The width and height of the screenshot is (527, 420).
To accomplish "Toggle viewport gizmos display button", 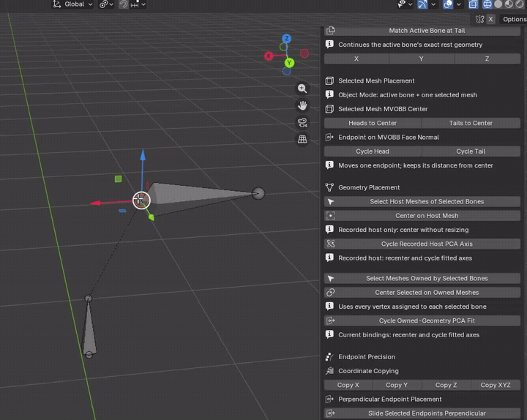I will tap(422, 4).
